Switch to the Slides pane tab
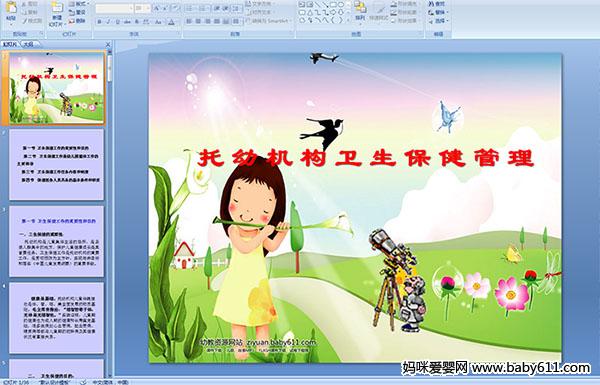Image resolution: width=600 pixels, height=385 pixels. tap(10, 44)
